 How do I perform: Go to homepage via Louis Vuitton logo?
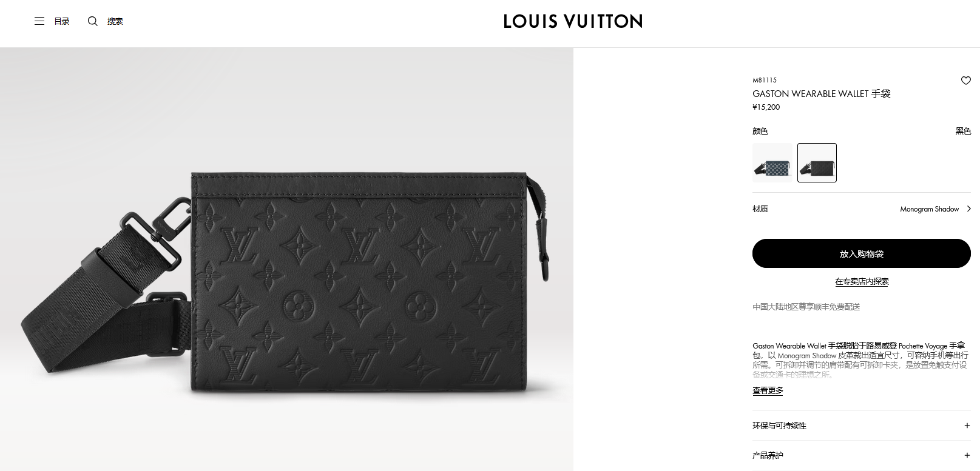tap(573, 22)
